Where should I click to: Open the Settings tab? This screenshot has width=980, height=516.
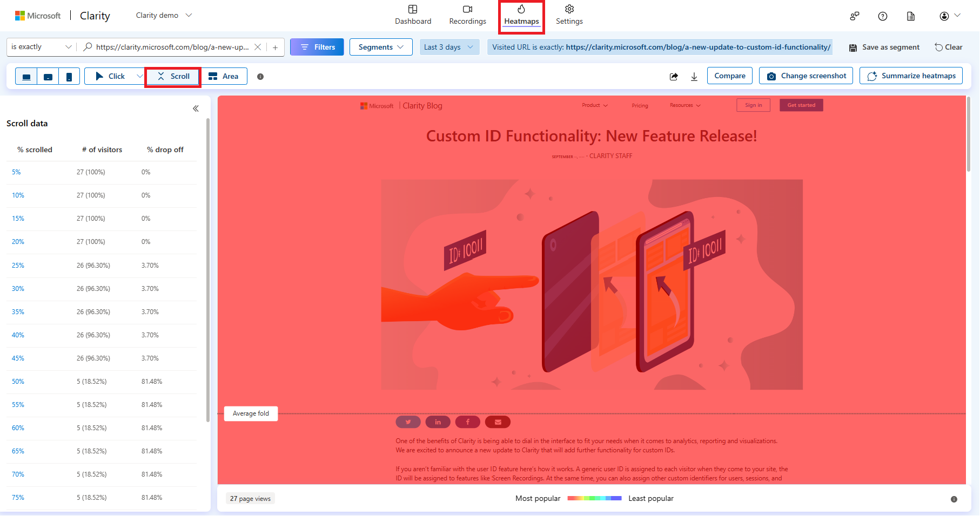coord(569,15)
